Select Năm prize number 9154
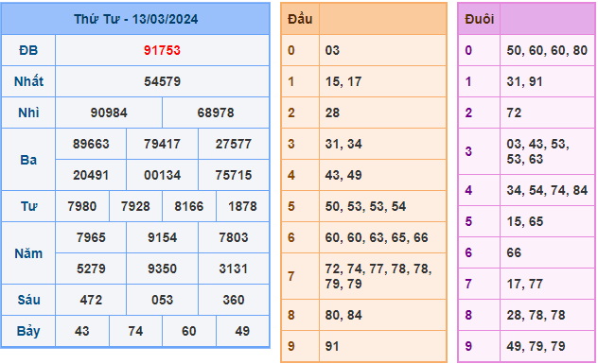This screenshot has width=598, height=364. [162, 238]
